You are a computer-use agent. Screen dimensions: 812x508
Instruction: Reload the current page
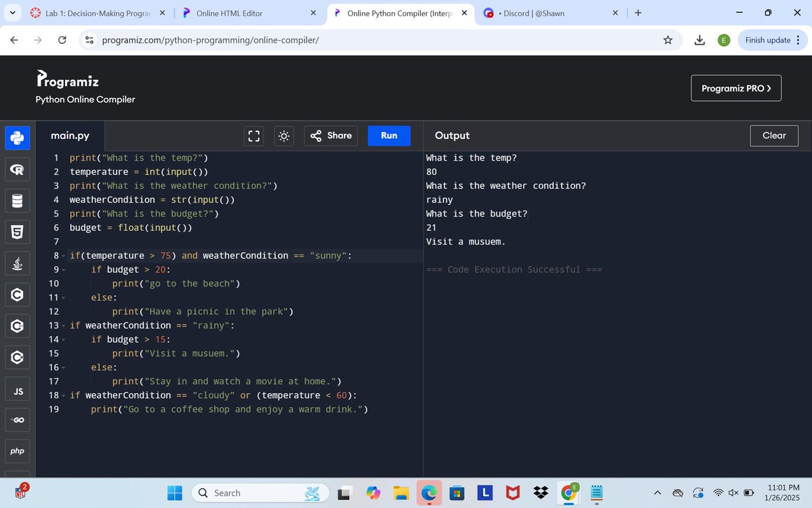pyautogui.click(x=62, y=40)
